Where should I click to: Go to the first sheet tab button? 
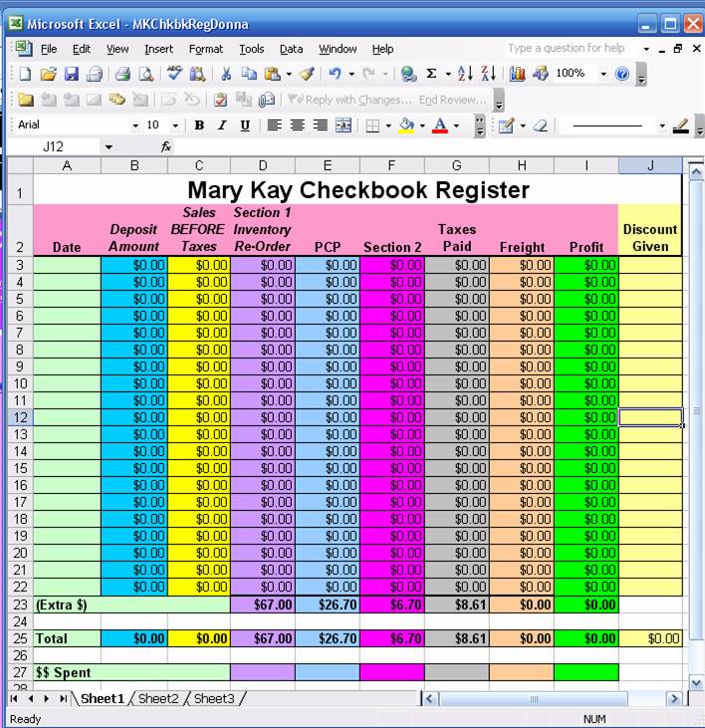click(x=14, y=698)
